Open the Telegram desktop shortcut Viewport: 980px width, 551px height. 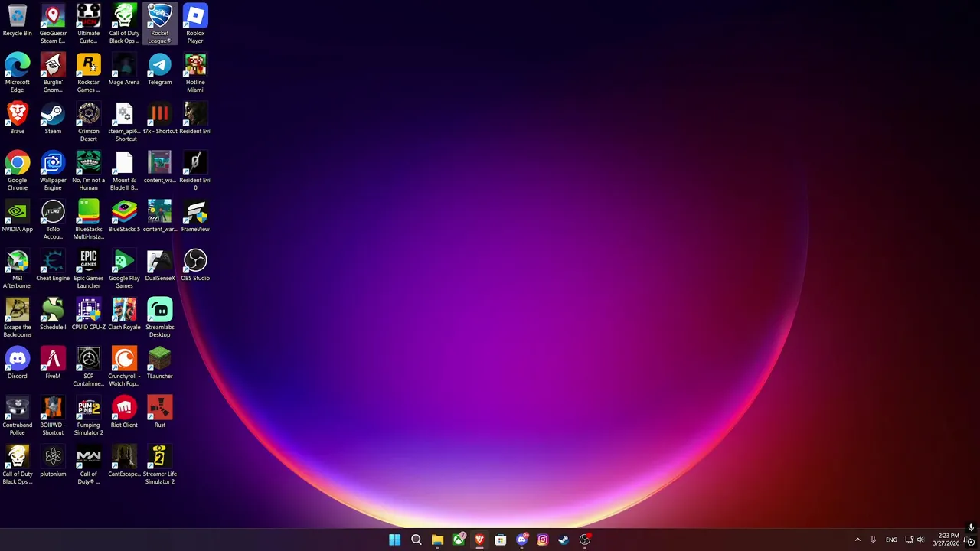[x=159, y=70]
